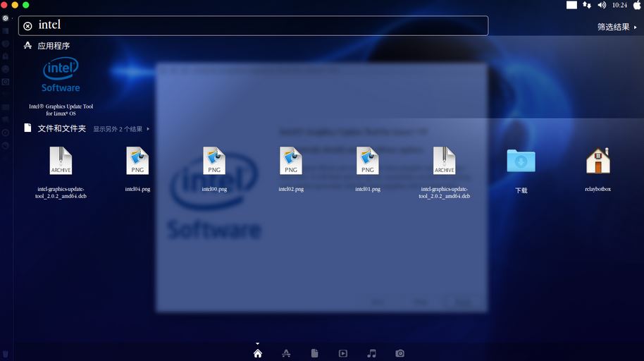Open the Video lens

343,353
